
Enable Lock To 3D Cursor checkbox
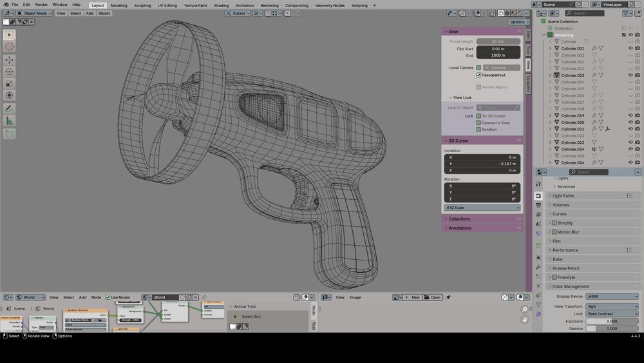tap(478, 116)
